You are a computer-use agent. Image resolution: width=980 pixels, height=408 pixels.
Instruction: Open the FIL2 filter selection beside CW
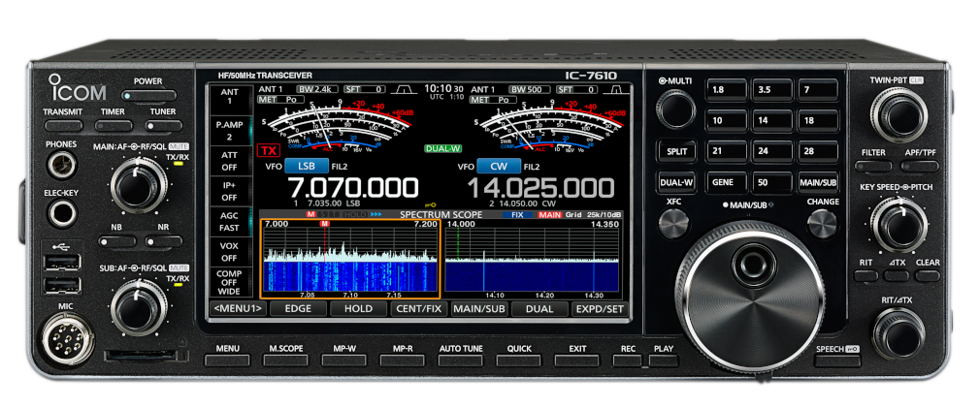click(x=532, y=167)
